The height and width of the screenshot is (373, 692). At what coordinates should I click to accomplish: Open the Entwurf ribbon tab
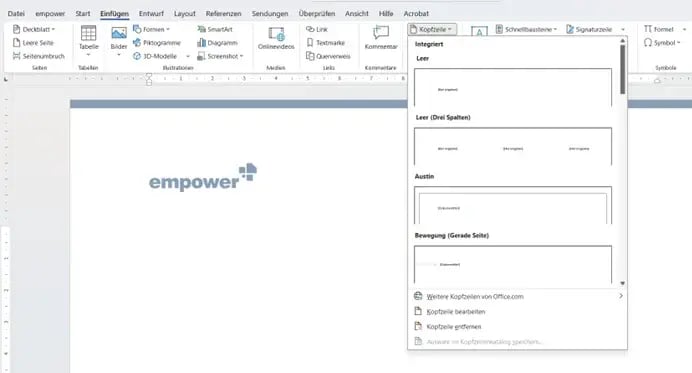coord(151,14)
